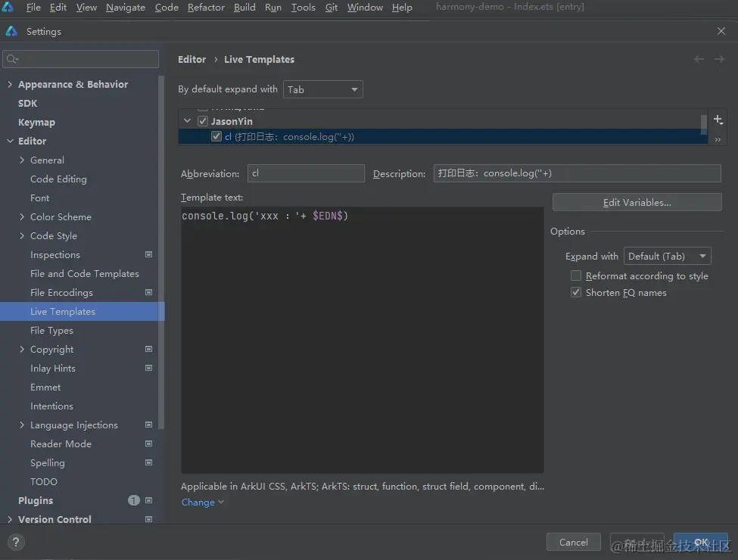738x560 pixels.
Task: Select the cl console.log template row
Action: click(443, 136)
